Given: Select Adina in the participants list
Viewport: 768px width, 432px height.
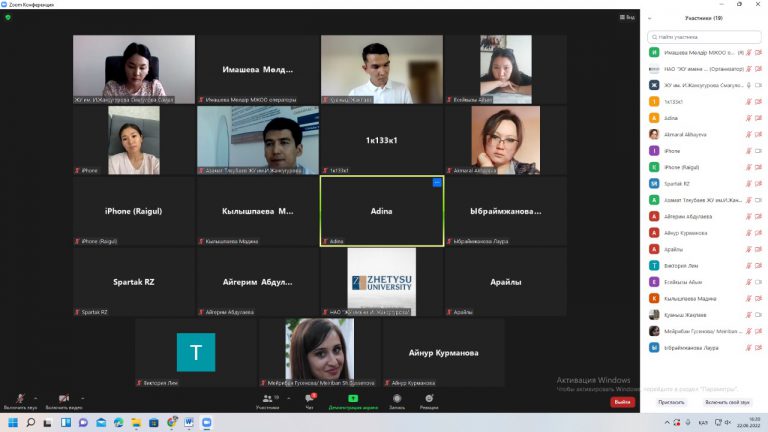Looking at the screenshot, I should [670, 118].
